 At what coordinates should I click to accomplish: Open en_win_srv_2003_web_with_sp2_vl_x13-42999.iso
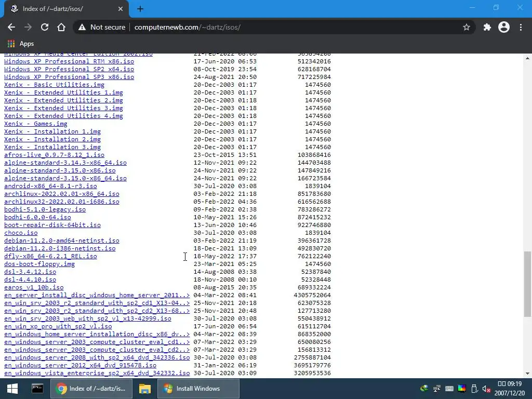(x=87, y=319)
